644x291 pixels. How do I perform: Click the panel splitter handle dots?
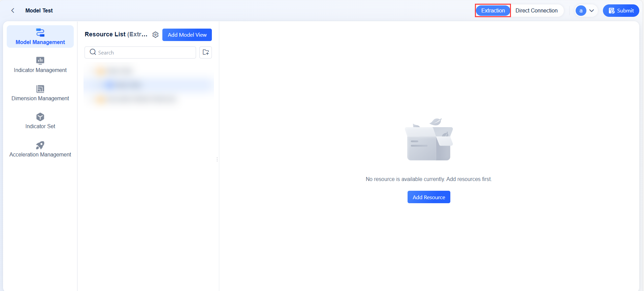[217, 159]
